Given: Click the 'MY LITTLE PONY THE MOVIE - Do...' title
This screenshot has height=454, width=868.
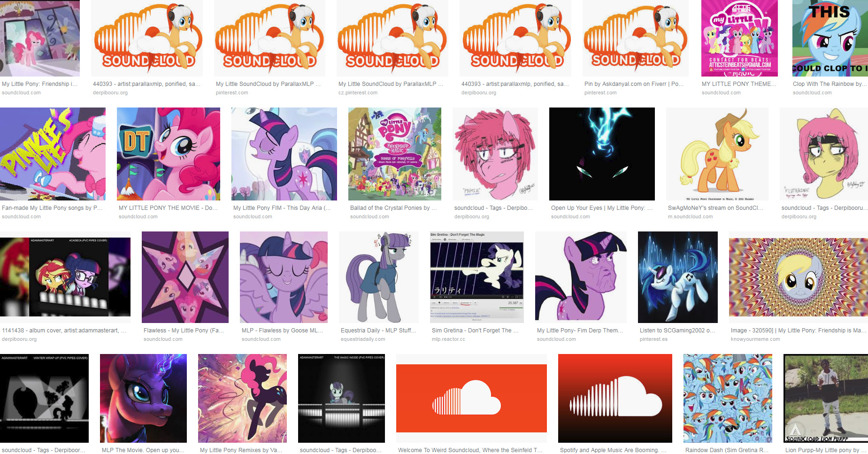Looking at the screenshot, I should [168, 208].
